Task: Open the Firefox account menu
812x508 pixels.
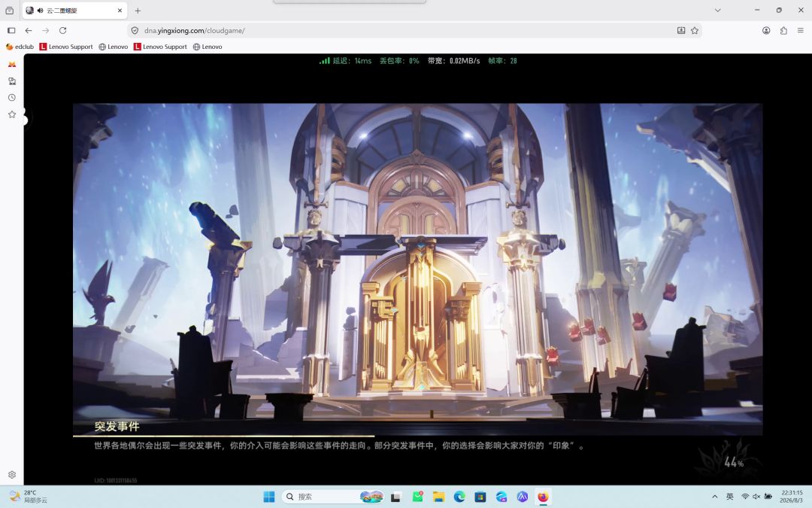Action: tap(766, 31)
